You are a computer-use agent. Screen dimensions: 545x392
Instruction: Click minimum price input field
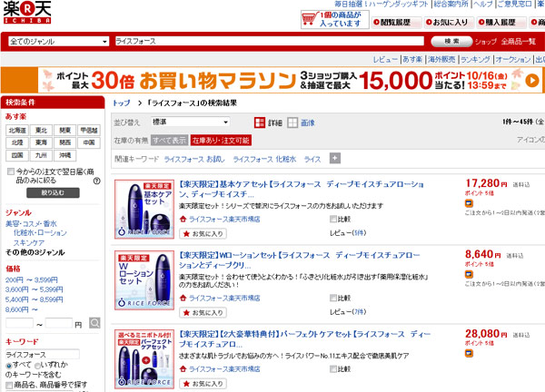(19, 323)
